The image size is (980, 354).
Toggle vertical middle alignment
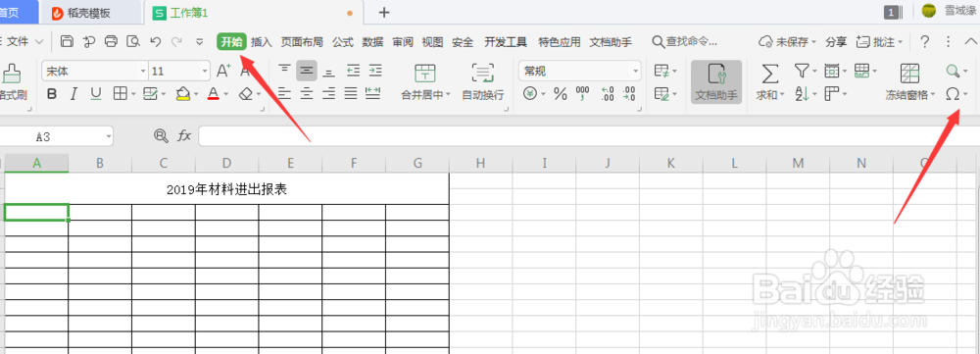click(x=306, y=71)
